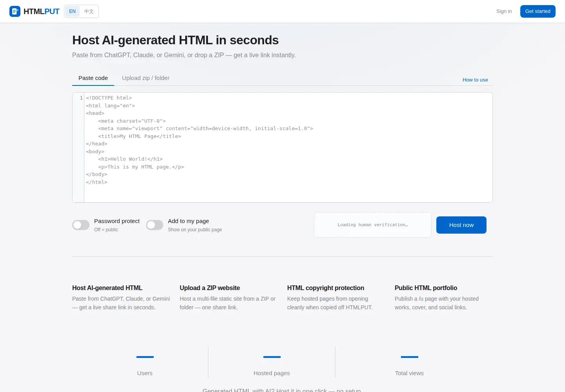Viewport: 565px width, 392px height.
Task: Click the human verification box
Action: [x=372, y=225]
